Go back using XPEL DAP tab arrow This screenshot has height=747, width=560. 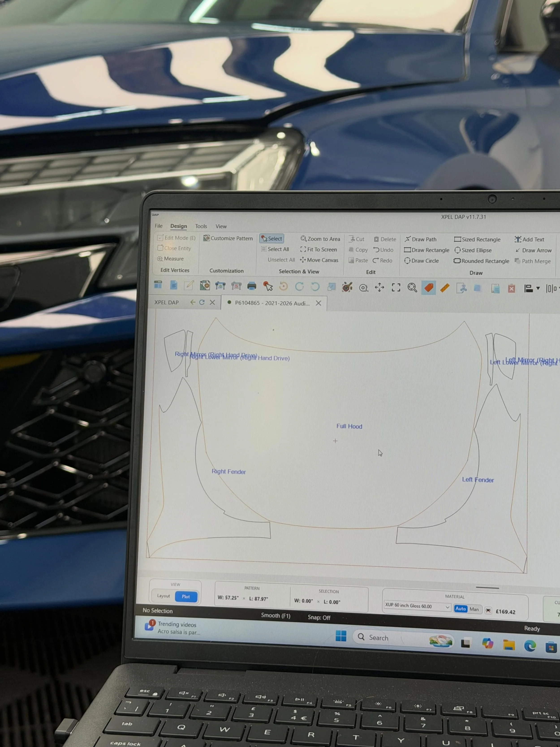click(x=192, y=302)
